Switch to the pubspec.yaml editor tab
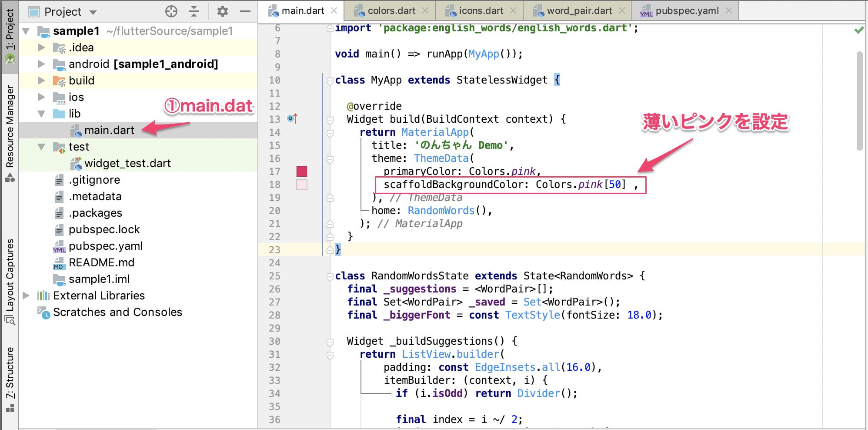868x430 pixels. tap(686, 11)
